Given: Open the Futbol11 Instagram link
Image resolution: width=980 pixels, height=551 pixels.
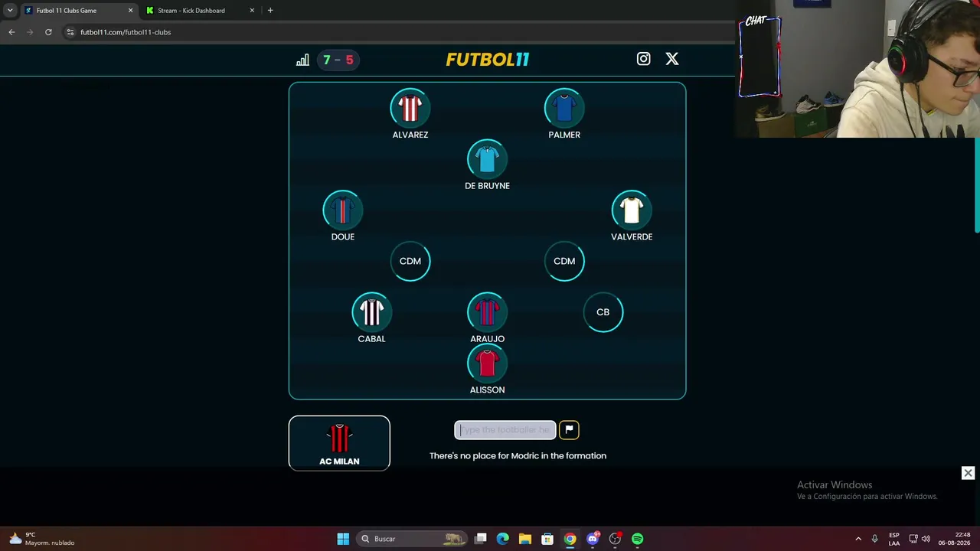Looking at the screenshot, I should point(643,59).
